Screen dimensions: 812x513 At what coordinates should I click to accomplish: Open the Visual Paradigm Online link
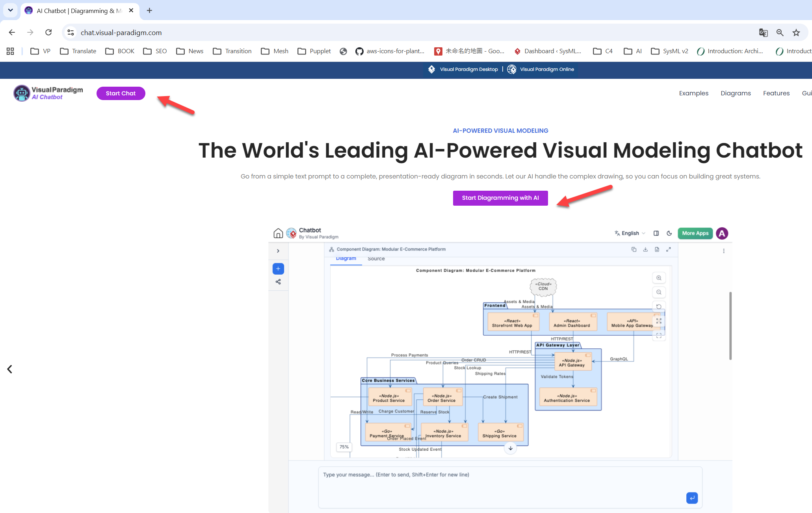[541, 69]
